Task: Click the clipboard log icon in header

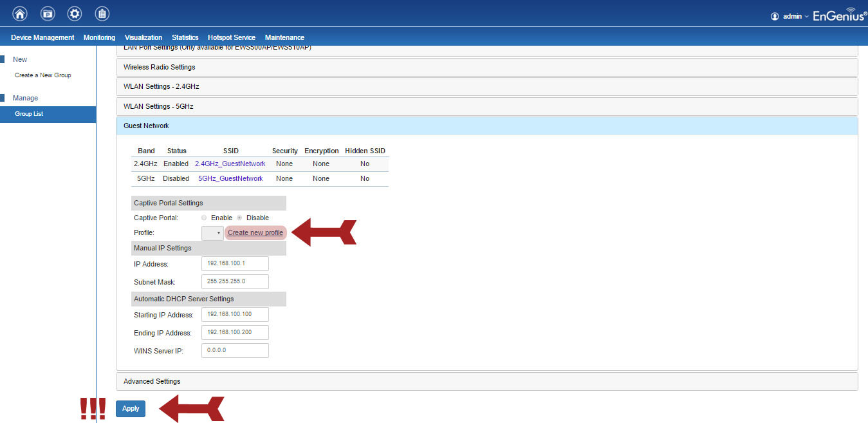Action: (x=102, y=14)
